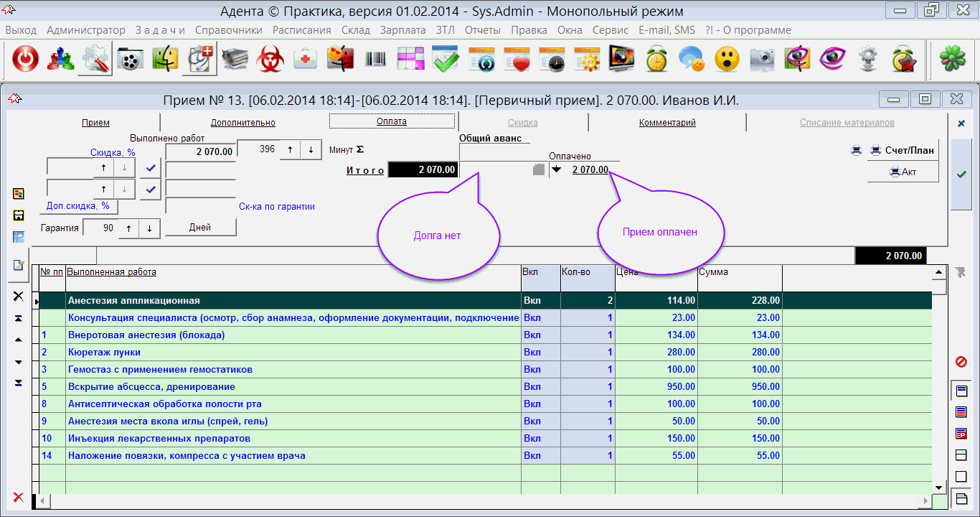Click the green confirm checkmark on right
This screenshot has width=980, height=517.
(x=961, y=174)
